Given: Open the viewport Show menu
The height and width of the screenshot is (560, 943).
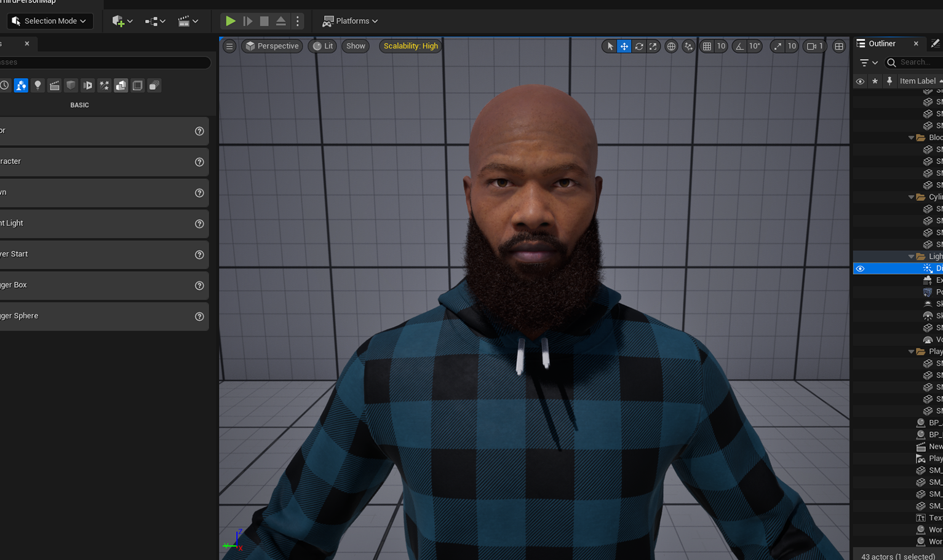Looking at the screenshot, I should (356, 46).
